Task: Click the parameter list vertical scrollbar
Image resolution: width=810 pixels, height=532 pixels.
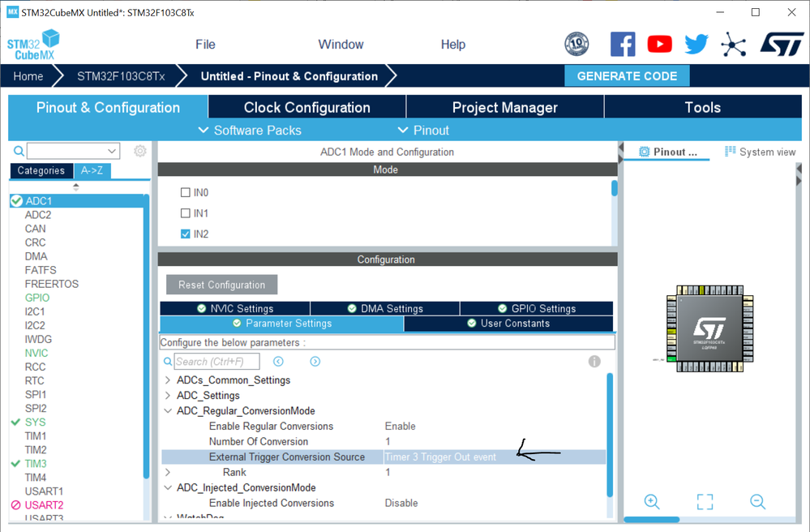Action: [x=610, y=435]
